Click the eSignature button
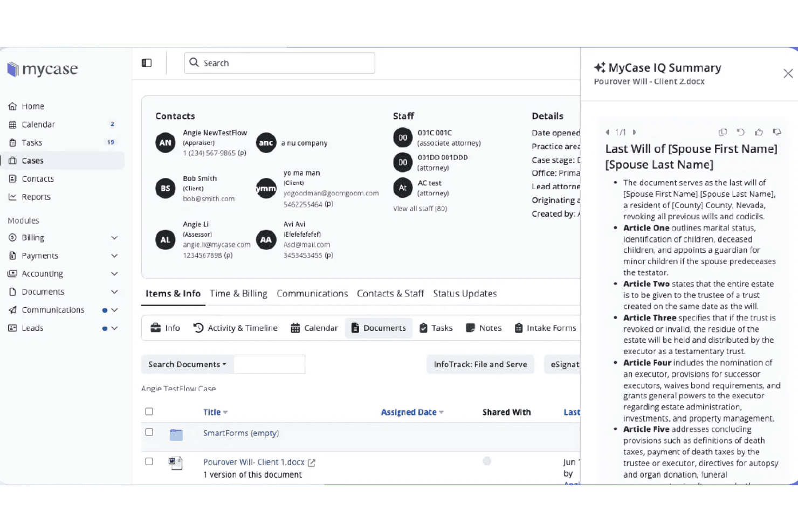 562,364
